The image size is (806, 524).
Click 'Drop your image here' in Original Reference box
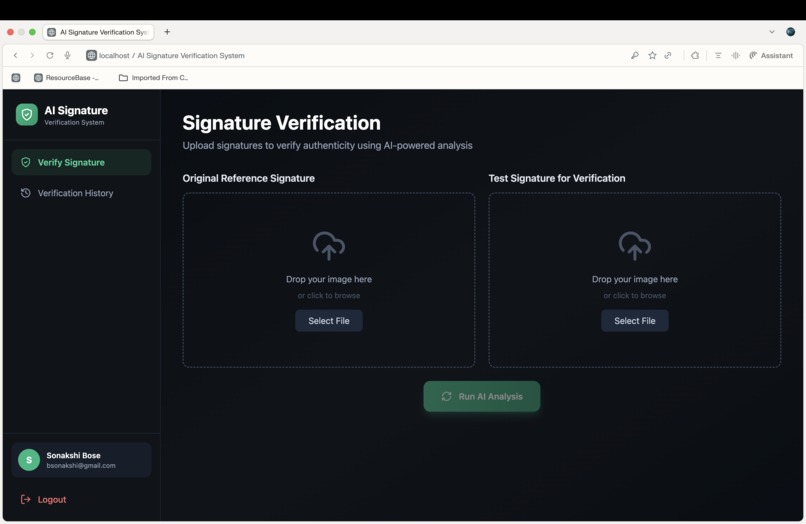[x=329, y=279]
